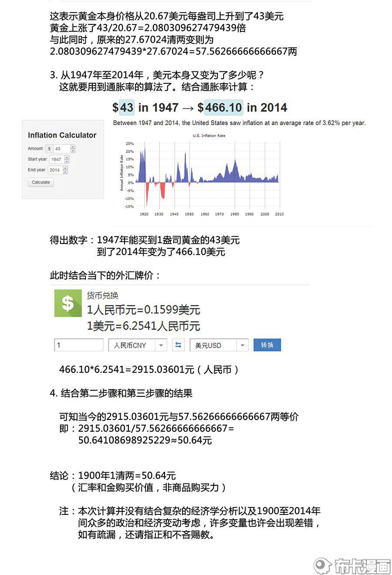Click the 布卡漫画 watermark logo
This screenshot has height=575, width=392.
(x=352, y=565)
